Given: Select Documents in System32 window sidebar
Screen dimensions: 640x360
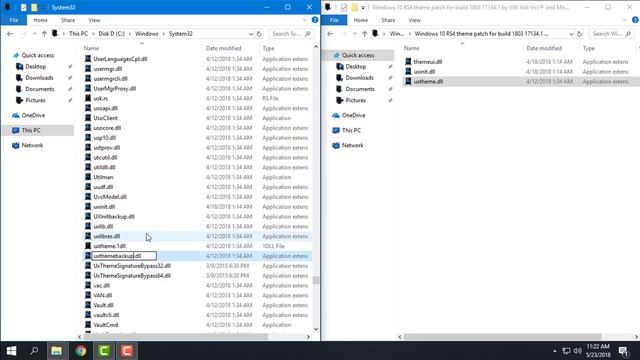Looking at the screenshot, I should pyautogui.click(x=40, y=89).
